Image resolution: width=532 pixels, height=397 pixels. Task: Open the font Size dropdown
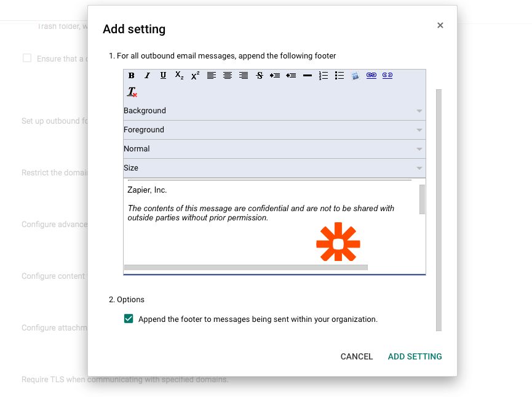[x=274, y=168]
